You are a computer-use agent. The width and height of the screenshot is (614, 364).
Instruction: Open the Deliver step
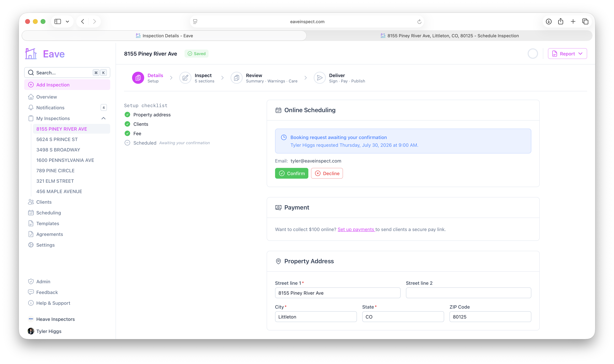coord(339,78)
